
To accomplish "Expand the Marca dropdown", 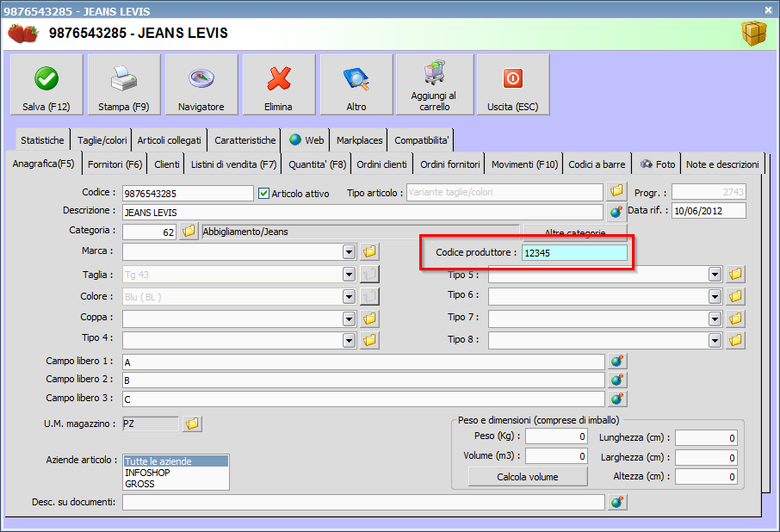I will (x=350, y=252).
